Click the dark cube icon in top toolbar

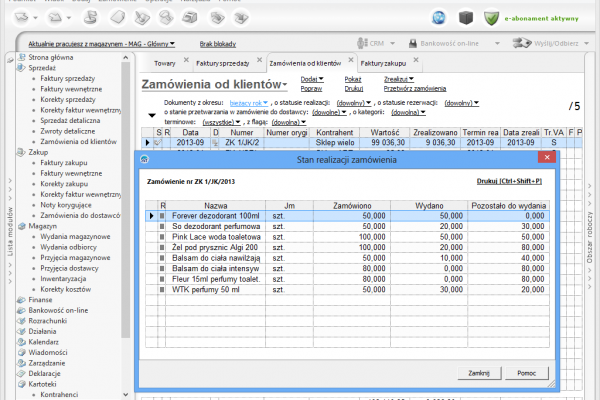coord(465,18)
